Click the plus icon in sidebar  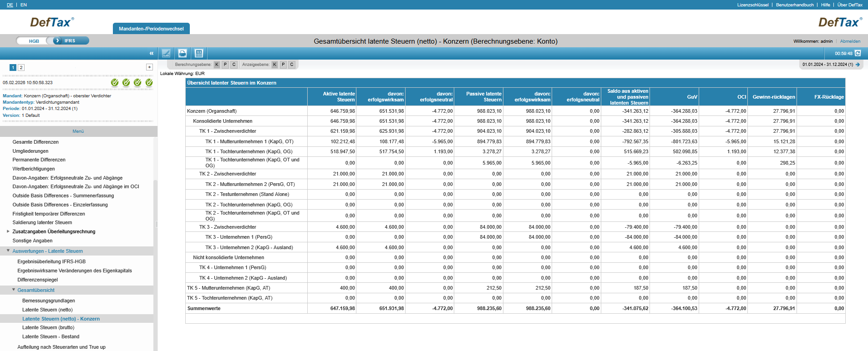pyautogui.click(x=149, y=67)
